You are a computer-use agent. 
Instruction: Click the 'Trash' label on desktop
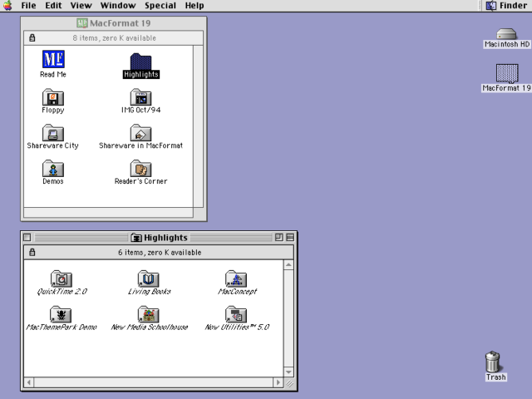coord(495,377)
